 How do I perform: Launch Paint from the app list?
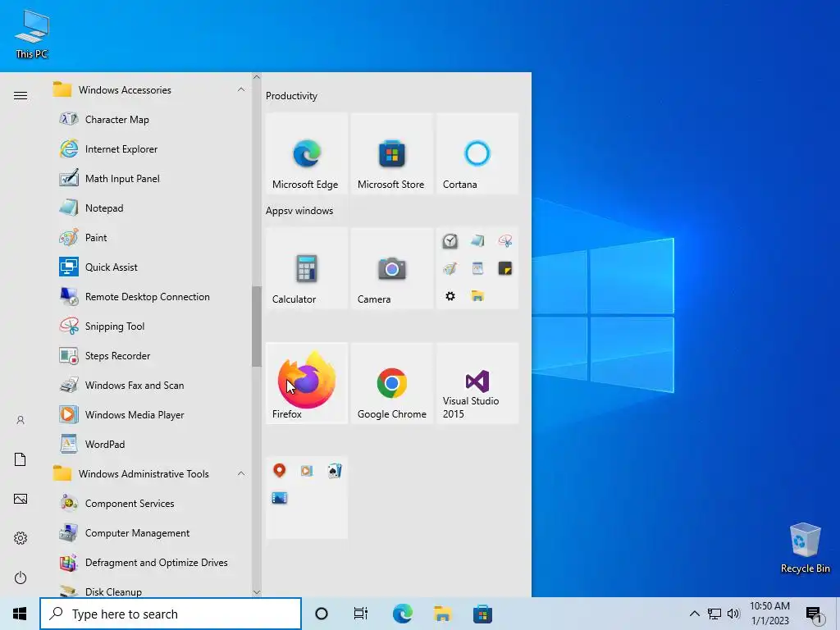148,237
